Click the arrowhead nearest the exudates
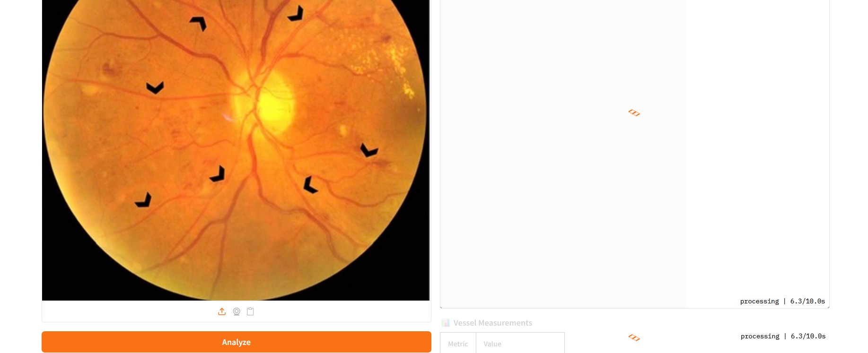 click(x=296, y=14)
